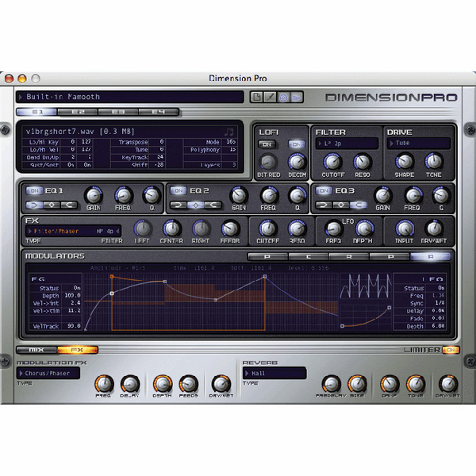
Task: Click the sample name vlbrgshort7.wav field
Action: pyautogui.click(x=80, y=132)
